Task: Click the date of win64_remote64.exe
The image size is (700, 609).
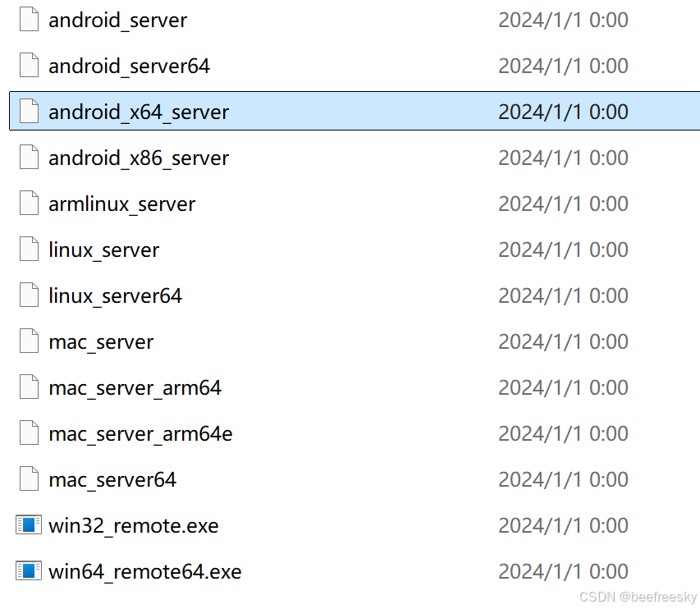Action: [x=564, y=572]
